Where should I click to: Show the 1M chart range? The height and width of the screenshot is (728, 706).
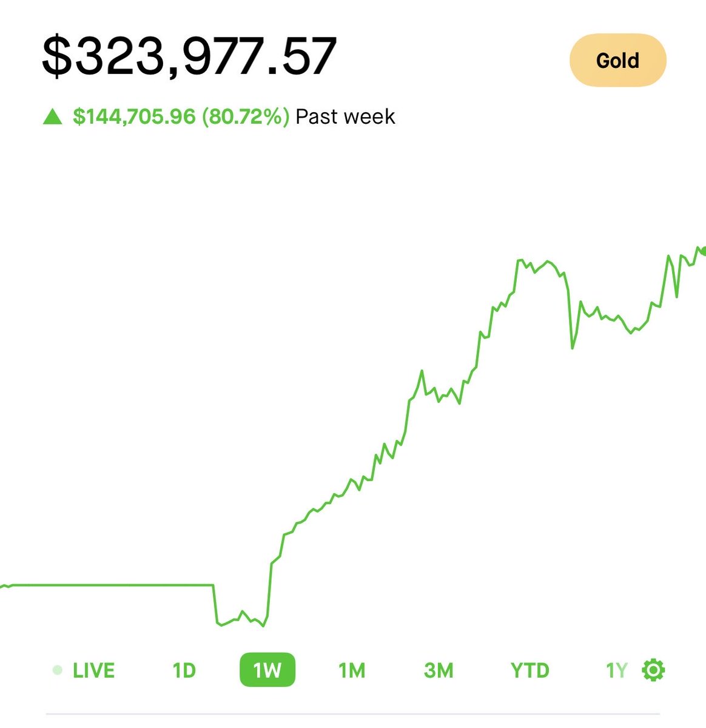pyautogui.click(x=352, y=670)
